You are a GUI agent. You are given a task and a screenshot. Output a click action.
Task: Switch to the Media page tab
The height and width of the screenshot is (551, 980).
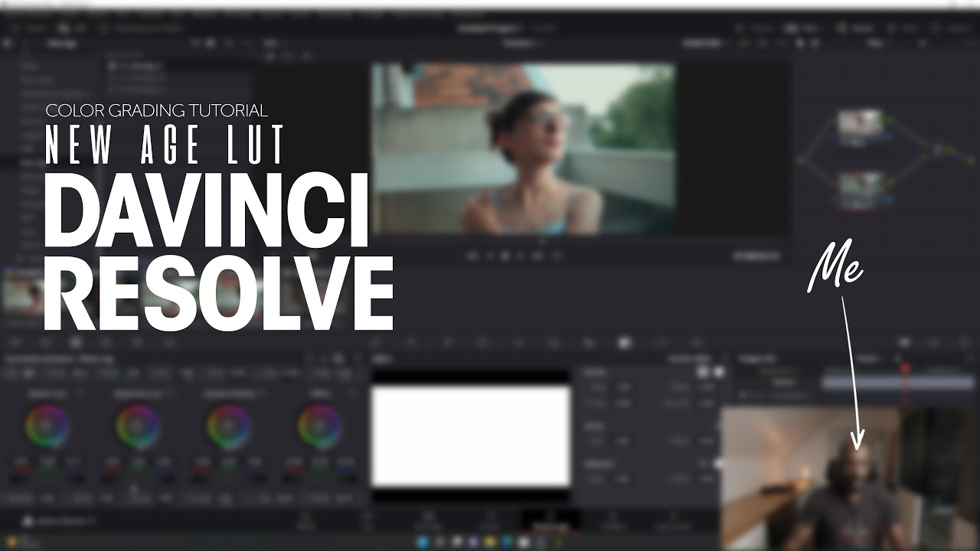(305, 521)
